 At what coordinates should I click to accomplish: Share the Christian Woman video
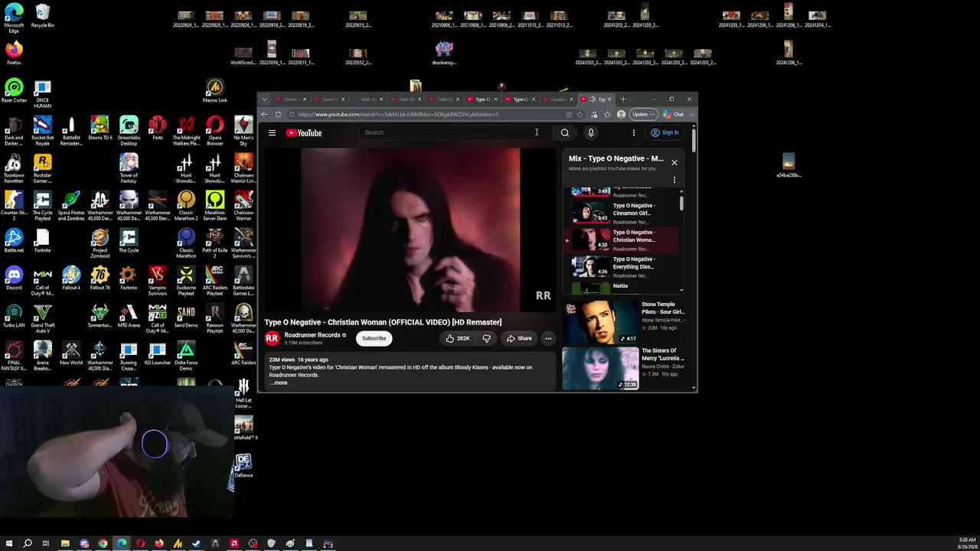[519, 338]
